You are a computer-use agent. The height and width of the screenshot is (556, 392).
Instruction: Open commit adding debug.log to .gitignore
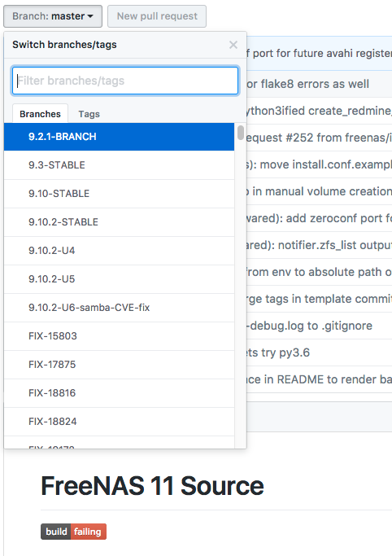pyautogui.click(x=310, y=326)
